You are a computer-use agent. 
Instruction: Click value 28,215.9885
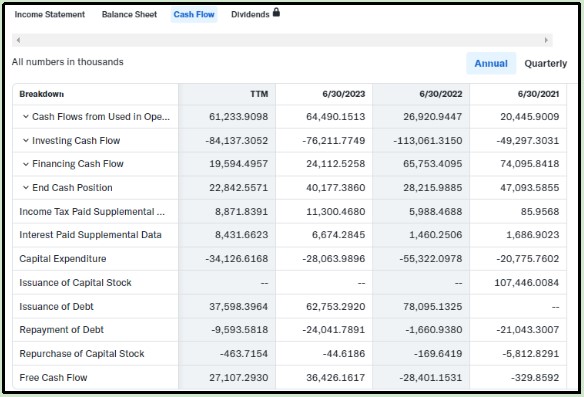click(x=433, y=188)
